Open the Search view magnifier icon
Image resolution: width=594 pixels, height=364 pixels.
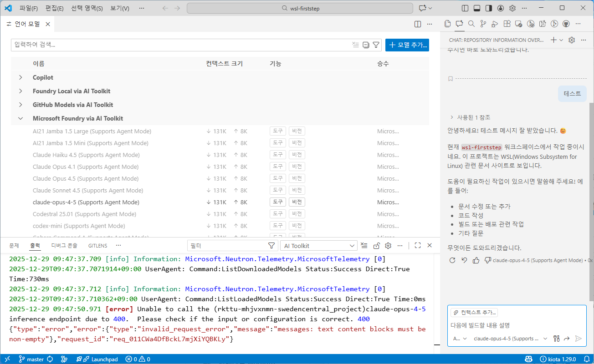(471, 24)
